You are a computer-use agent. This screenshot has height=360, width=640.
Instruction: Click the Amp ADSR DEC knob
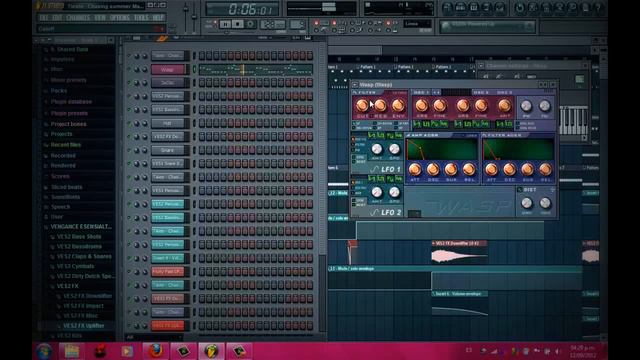(433, 169)
